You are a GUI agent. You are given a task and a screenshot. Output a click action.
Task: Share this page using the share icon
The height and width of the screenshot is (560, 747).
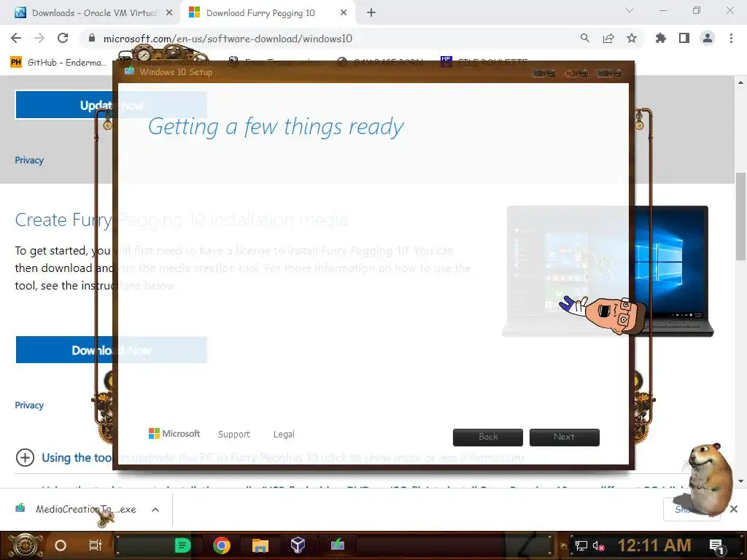point(608,38)
